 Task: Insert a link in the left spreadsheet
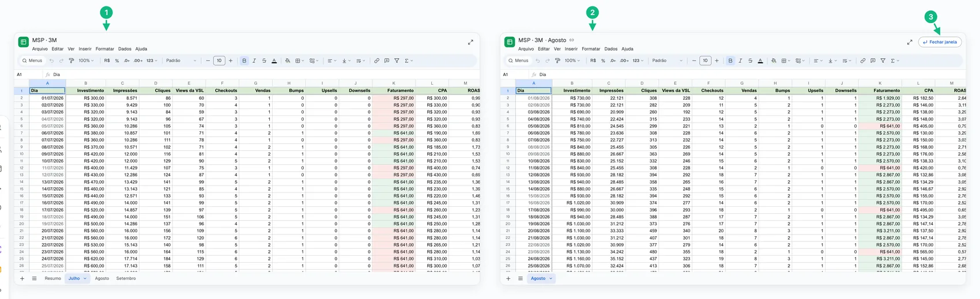pyautogui.click(x=376, y=60)
